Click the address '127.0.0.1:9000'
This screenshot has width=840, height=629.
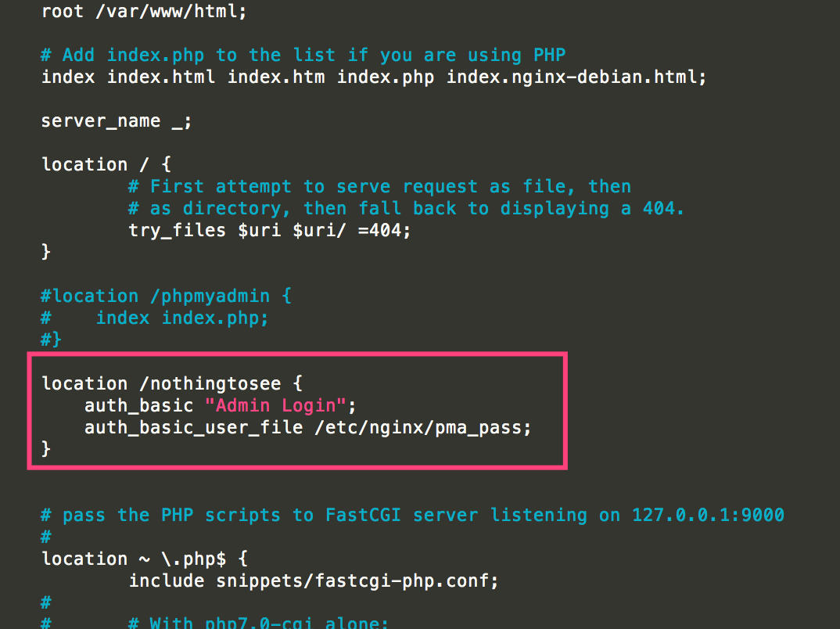tap(708, 516)
